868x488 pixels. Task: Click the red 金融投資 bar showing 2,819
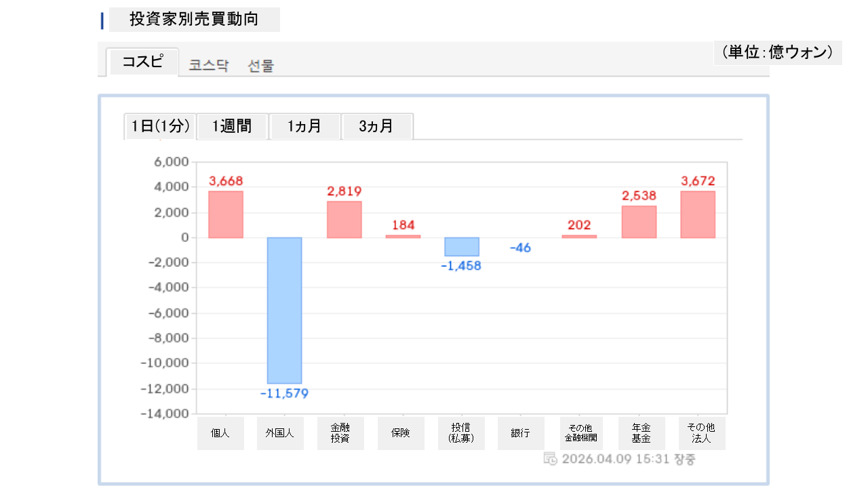[x=344, y=220]
